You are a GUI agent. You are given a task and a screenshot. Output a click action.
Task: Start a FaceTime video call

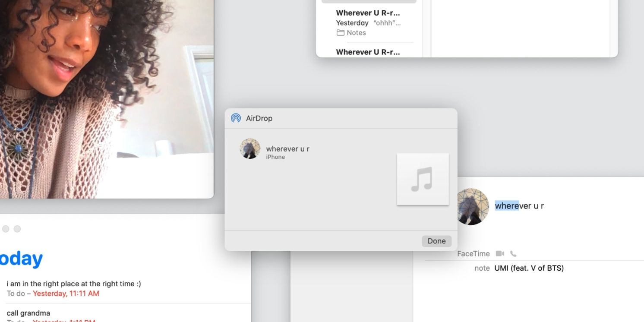click(x=500, y=254)
